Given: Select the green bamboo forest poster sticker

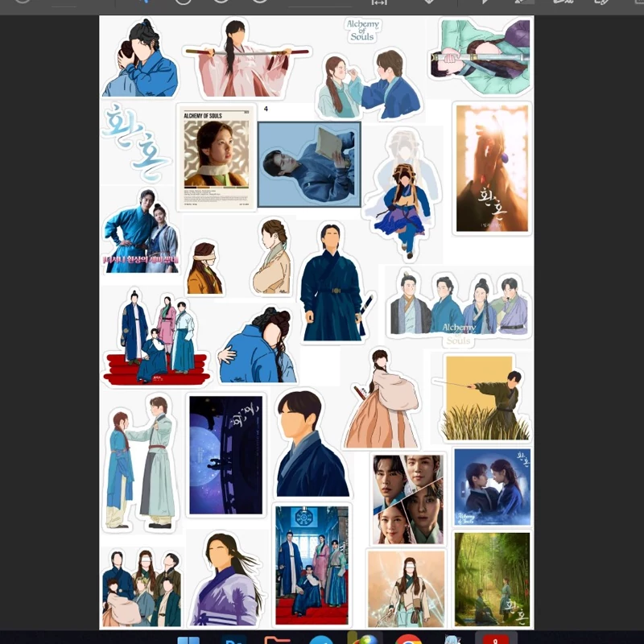Looking at the screenshot, I should coord(492,579).
